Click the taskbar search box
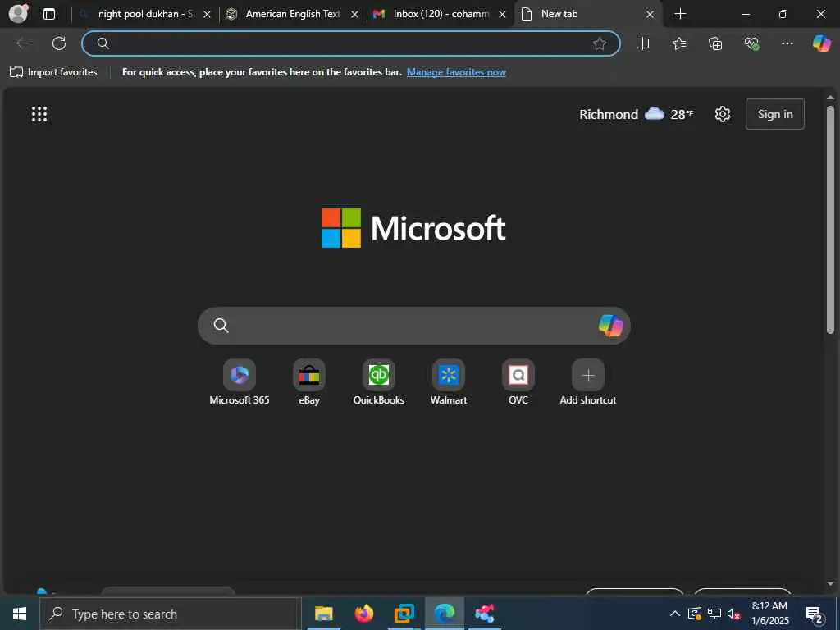This screenshot has width=840, height=630. 171,614
